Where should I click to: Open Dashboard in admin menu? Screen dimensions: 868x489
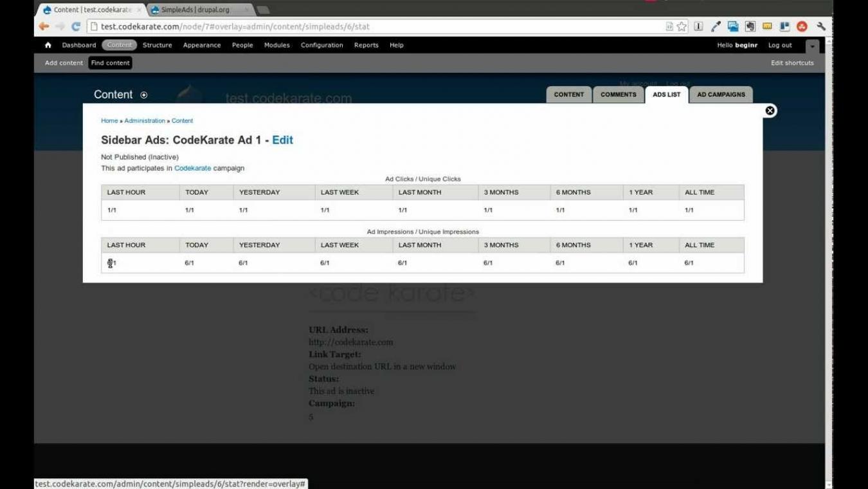click(x=79, y=45)
